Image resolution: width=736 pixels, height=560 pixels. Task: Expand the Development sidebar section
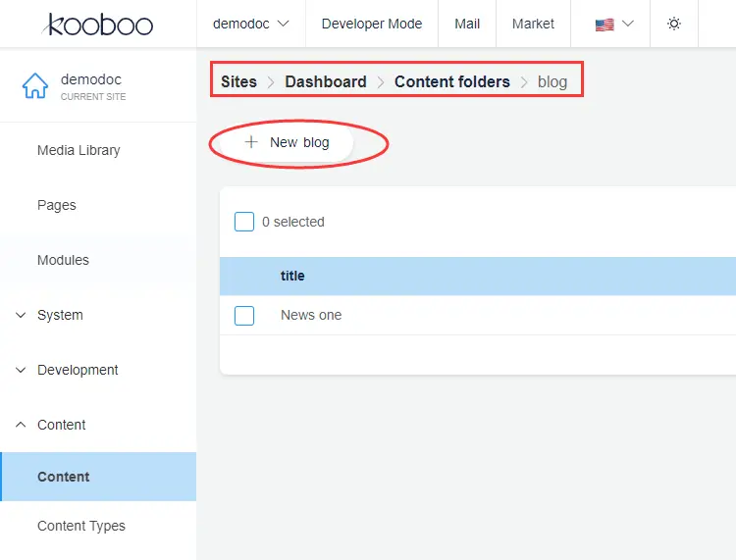coord(78,370)
